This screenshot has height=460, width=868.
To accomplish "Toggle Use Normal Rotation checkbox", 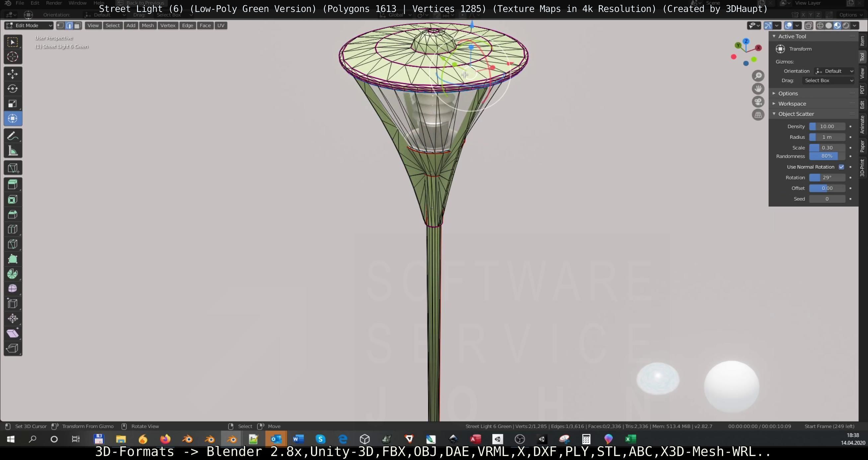I will 841,167.
